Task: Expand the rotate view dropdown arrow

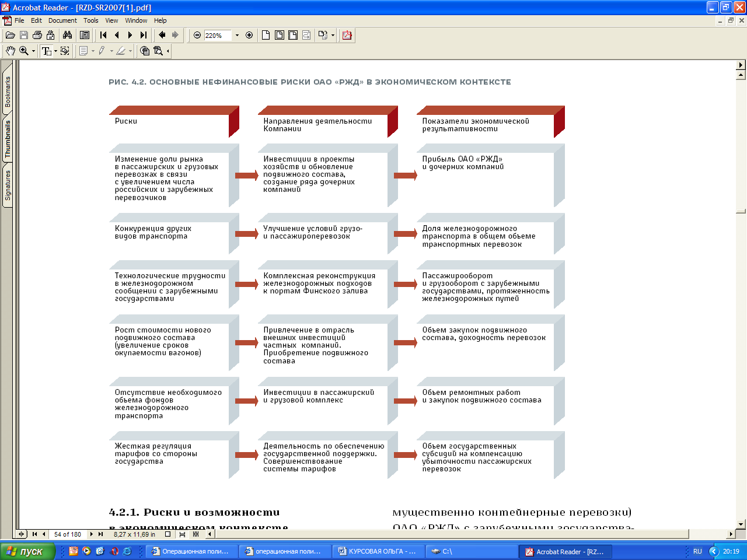Action: click(x=333, y=35)
